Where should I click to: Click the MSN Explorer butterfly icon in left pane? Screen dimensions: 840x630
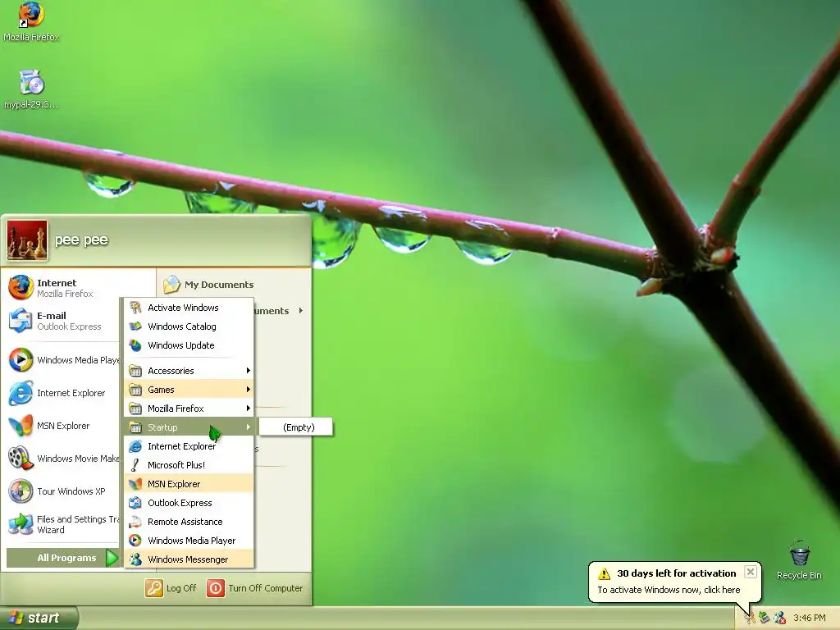[x=21, y=426]
